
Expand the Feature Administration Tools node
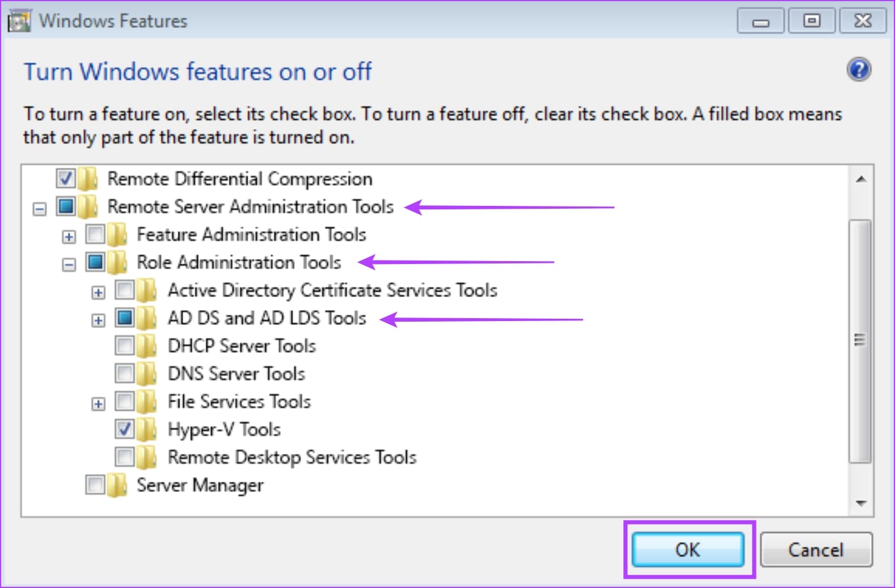pyautogui.click(x=69, y=237)
